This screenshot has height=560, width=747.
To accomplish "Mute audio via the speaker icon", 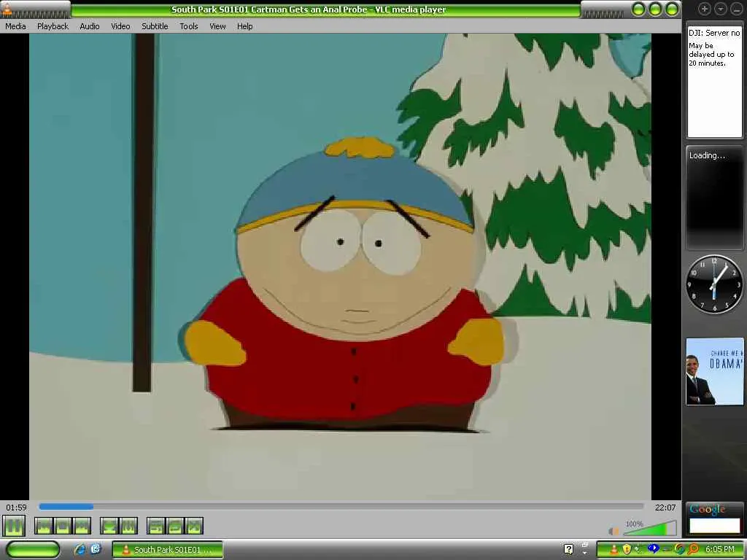I will click(x=614, y=531).
